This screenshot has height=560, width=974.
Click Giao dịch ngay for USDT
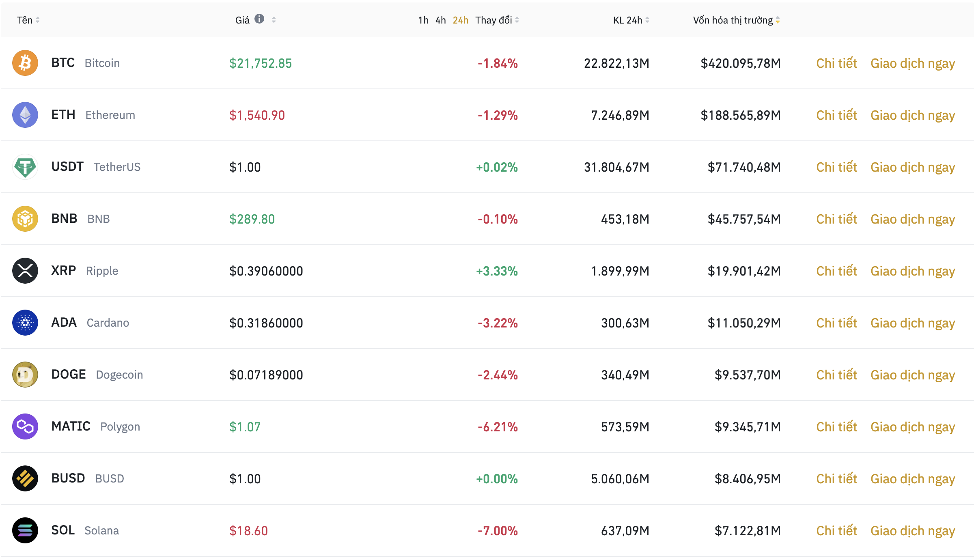913,168
